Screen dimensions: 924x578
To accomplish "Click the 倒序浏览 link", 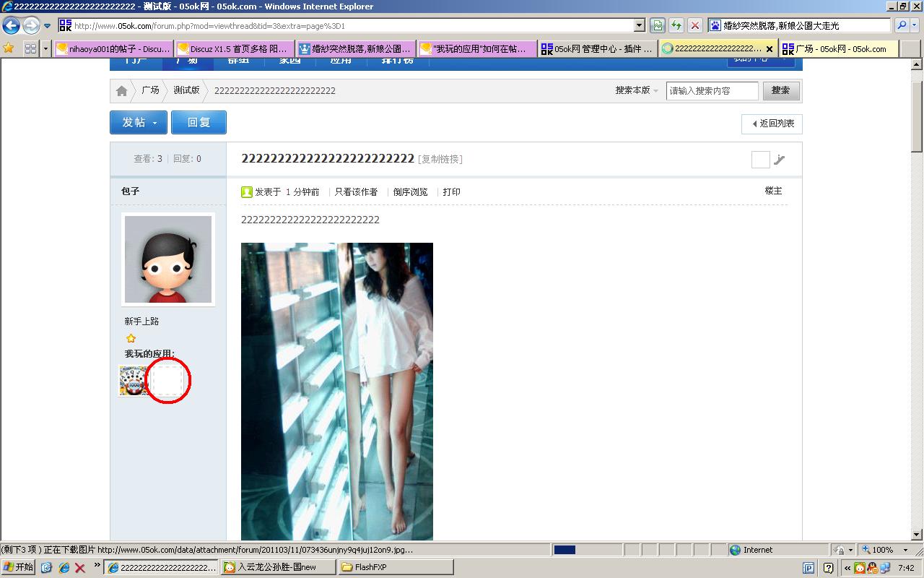I will point(410,192).
